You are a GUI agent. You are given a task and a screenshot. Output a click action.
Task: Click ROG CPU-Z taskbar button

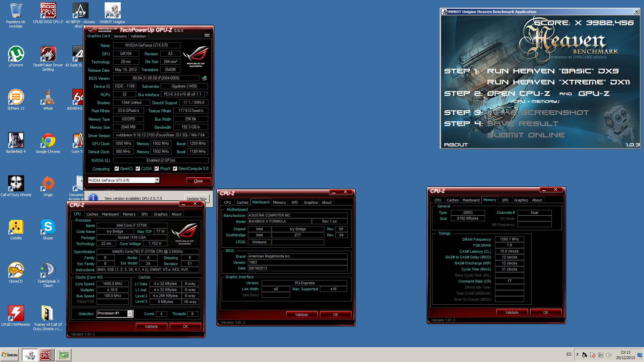click(45, 355)
